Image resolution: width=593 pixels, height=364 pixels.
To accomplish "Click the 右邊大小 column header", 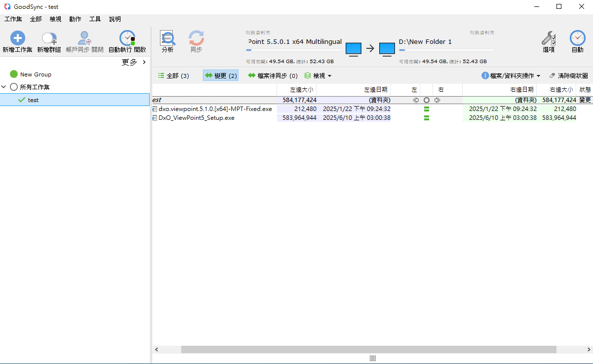I will click(556, 90).
